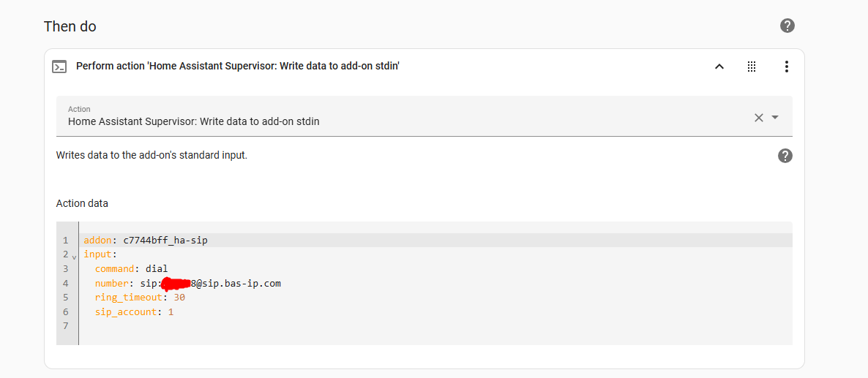Screen dimensions: 868x378
Task: Collapse the action card with the chevron
Action: coord(719,67)
